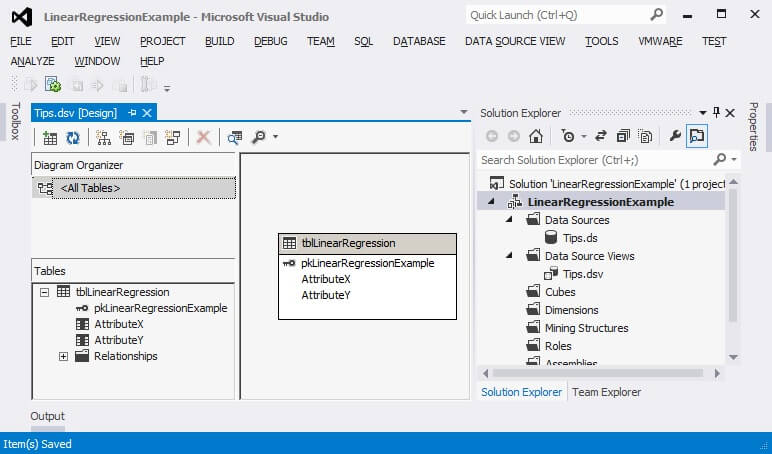Click the Refresh Data Source View icon
Viewport: 772px width, 454px height.
(72, 137)
